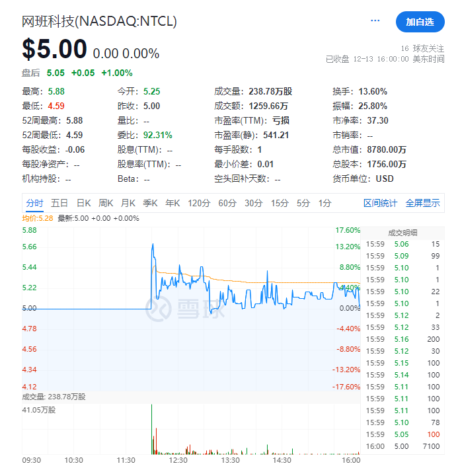Click the 成交额 value 1259.66万

coord(268,106)
